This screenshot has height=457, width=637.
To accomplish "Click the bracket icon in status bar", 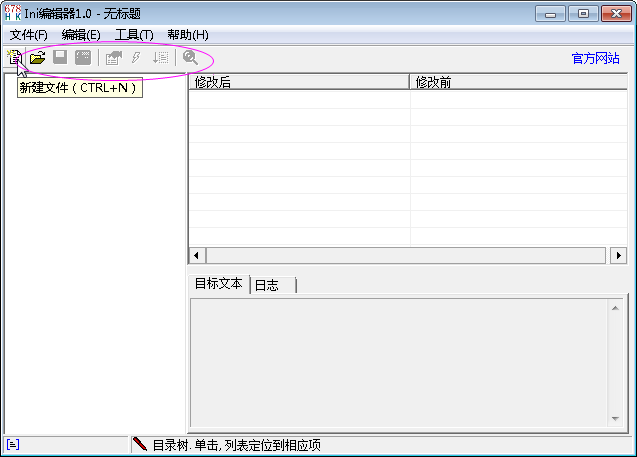I will [12, 444].
